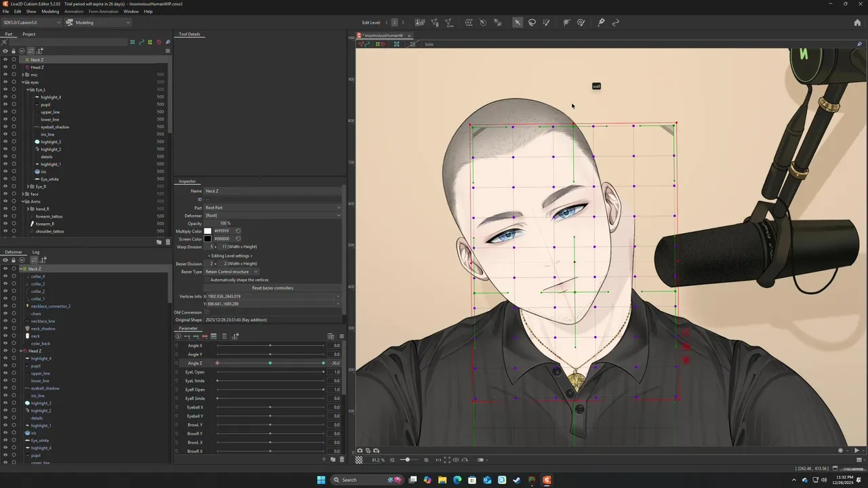Expand the mic folder
This screenshot has width=868, height=488.
click(x=23, y=75)
